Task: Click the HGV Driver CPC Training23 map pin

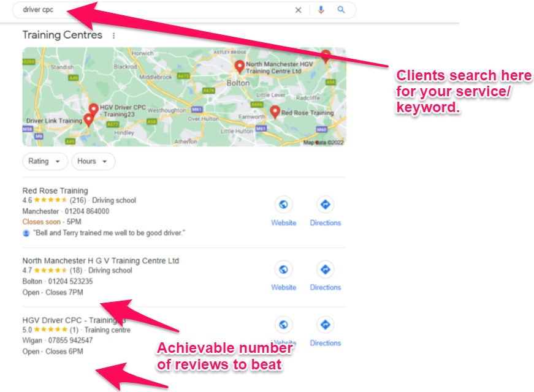Action: 94,110
